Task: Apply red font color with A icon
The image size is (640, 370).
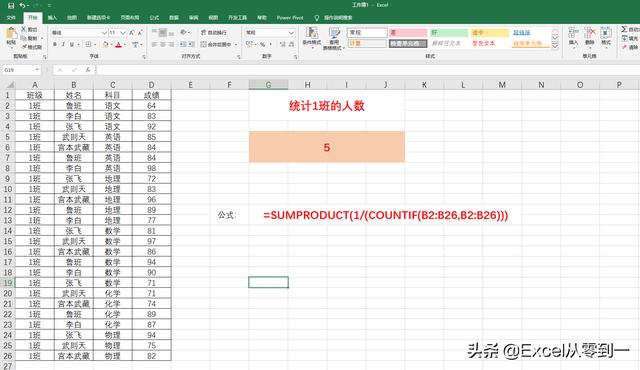Action: click(x=119, y=44)
